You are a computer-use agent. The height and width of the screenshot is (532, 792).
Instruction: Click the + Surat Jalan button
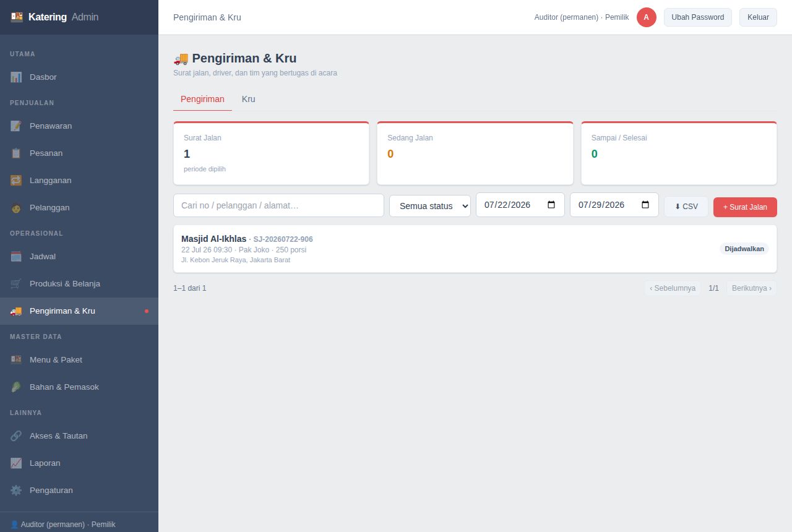coord(745,207)
